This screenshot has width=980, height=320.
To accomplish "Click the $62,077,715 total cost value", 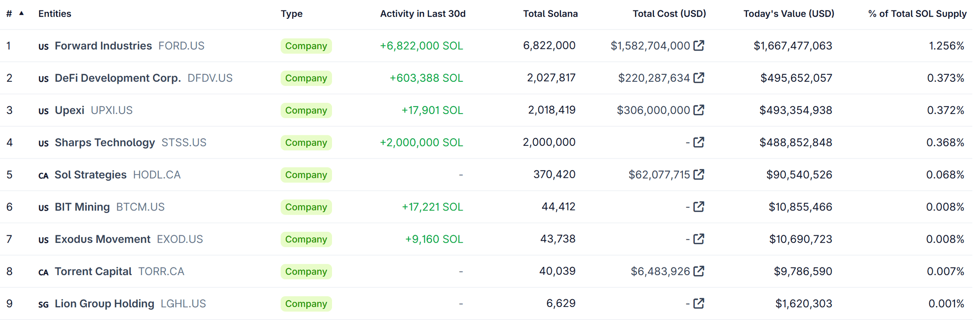I will 659,175.
